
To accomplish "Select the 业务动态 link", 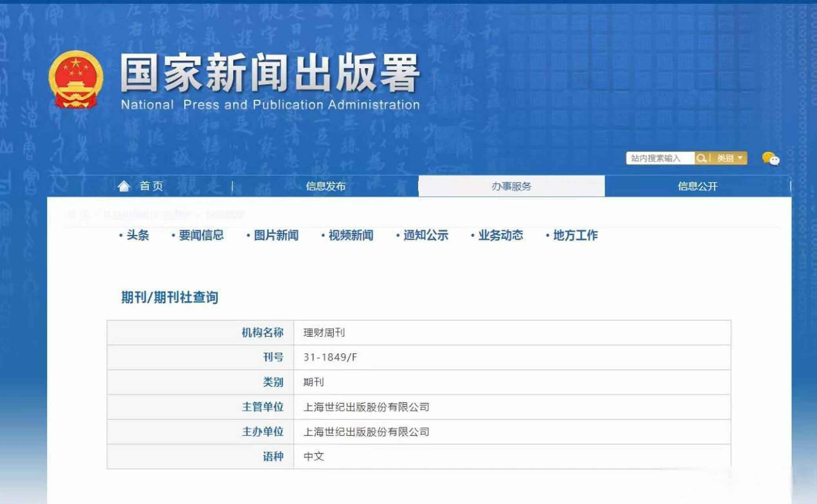I will [500, 235].
